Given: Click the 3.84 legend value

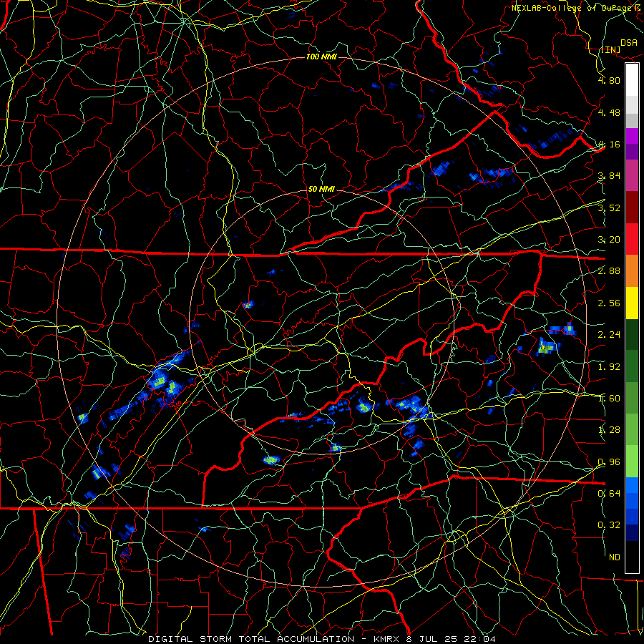Looking at the screenshot, I should pos(609,176).
